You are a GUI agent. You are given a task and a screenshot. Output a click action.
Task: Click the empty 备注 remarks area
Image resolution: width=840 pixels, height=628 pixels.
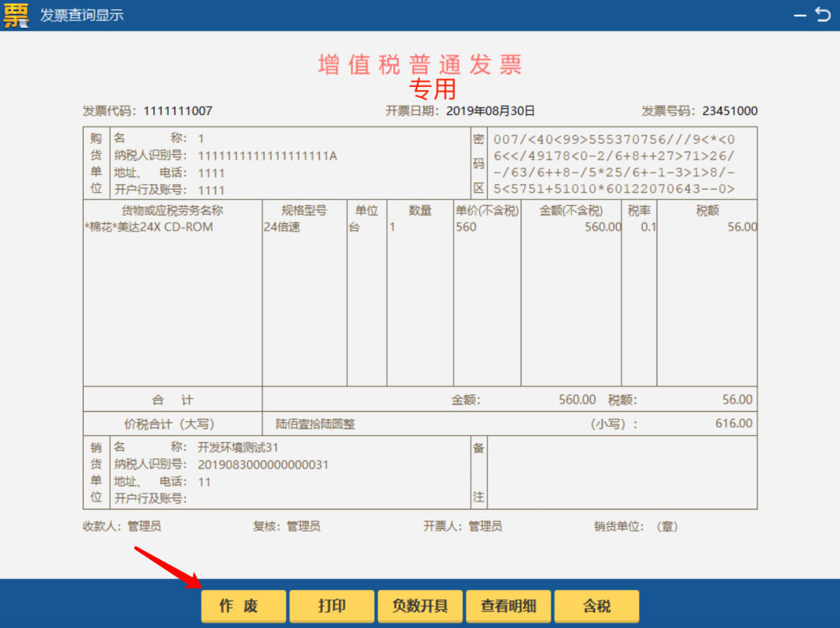622,473
